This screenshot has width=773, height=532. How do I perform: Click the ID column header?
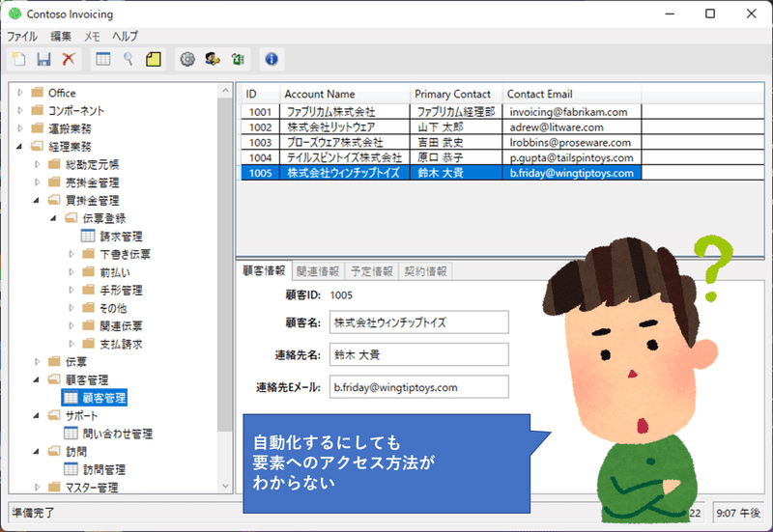(x=260, y=94)
